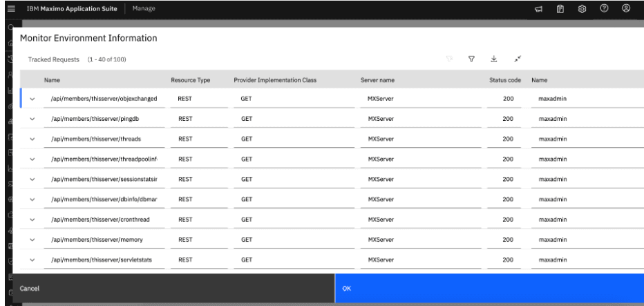
Task: Click REST in the pingdb row
Action: coord(185,119)
